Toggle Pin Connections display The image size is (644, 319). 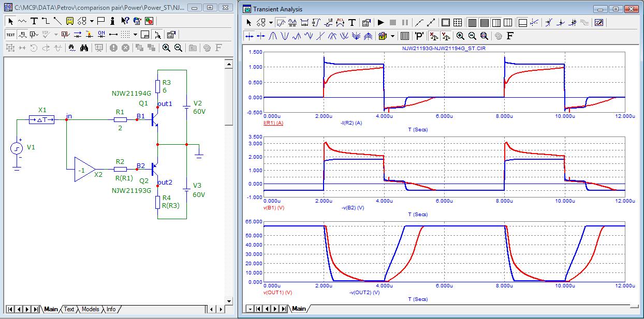(113, 34)
